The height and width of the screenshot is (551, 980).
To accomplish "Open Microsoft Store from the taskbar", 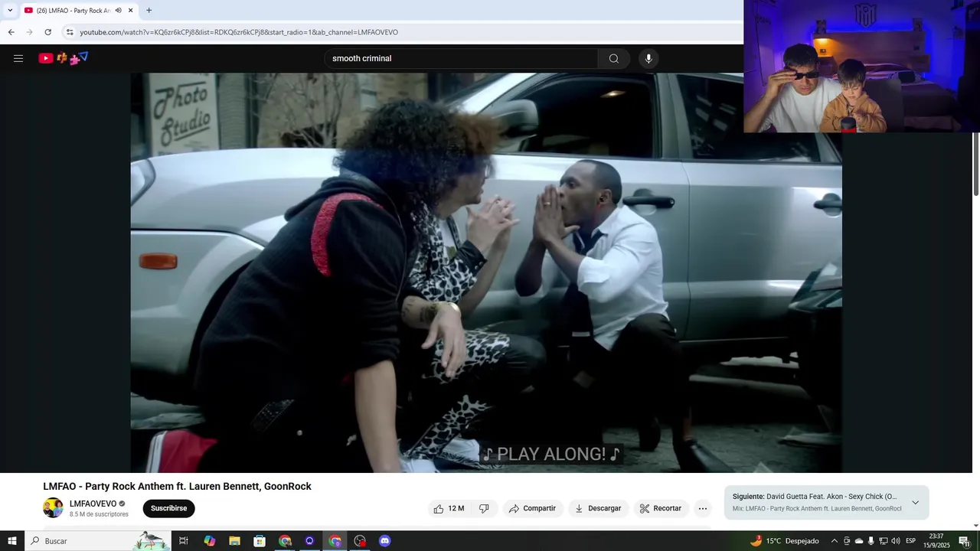I will tap(260, 541).
